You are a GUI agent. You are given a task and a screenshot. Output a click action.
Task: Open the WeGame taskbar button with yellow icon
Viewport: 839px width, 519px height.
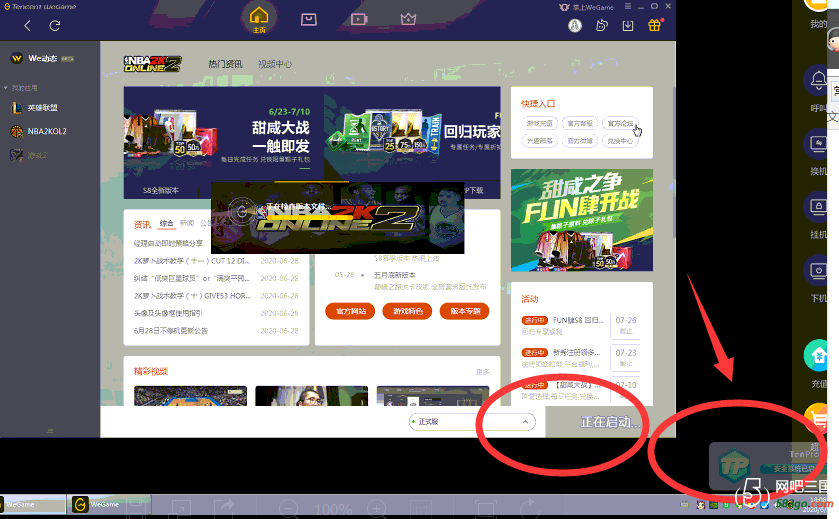click(x=110, y=504)
